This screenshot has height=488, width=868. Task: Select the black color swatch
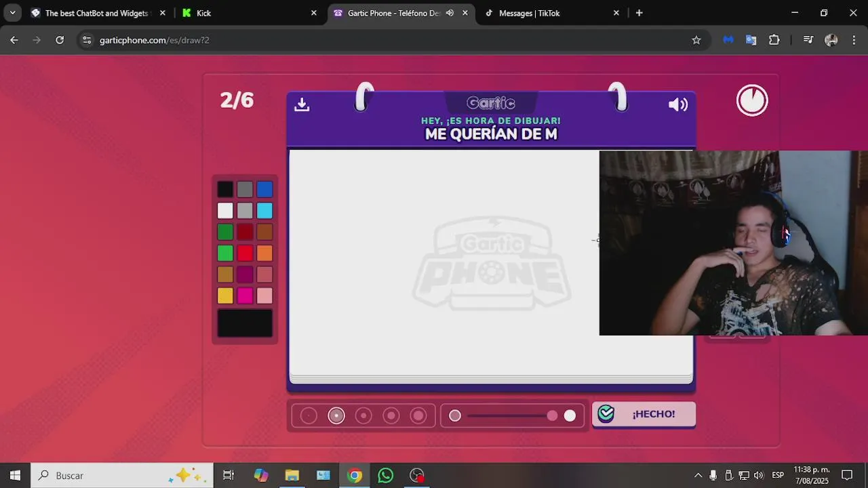[225, 190]
